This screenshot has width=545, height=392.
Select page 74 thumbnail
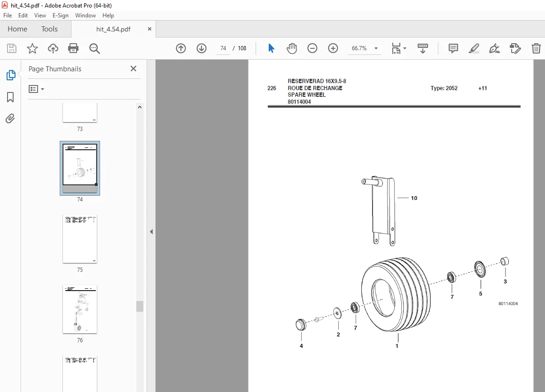pos(79,169)
